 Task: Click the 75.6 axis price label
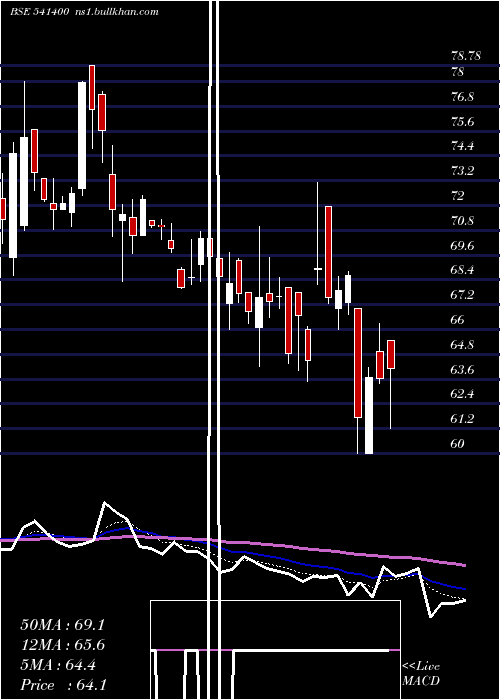point(462,122)
